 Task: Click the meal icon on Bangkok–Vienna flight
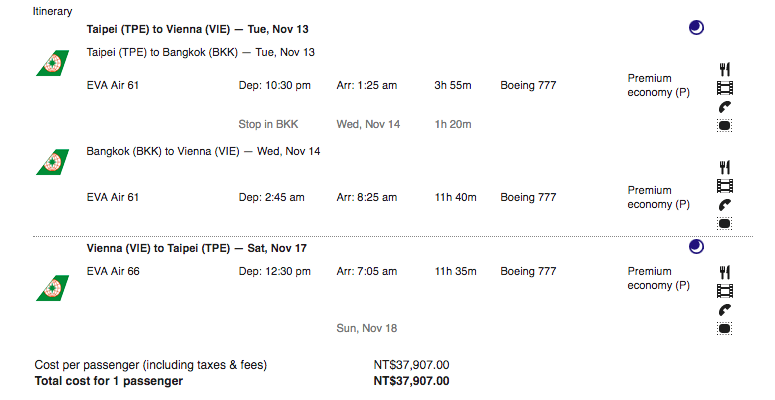click(x=725, y=168)
